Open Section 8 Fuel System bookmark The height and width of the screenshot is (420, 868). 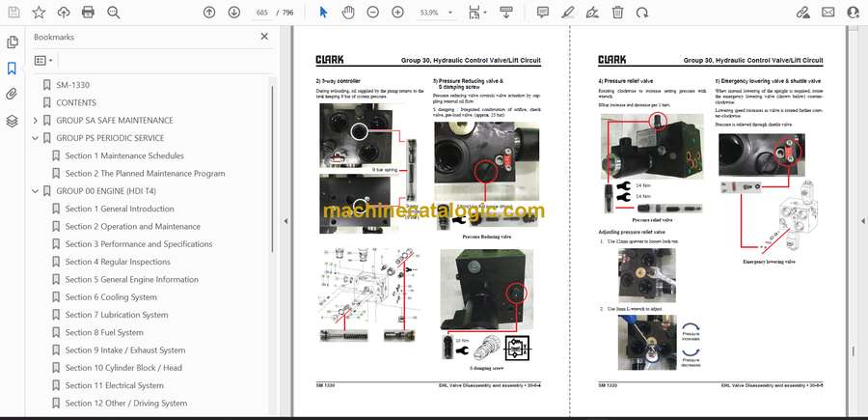(x=104, y=332)
